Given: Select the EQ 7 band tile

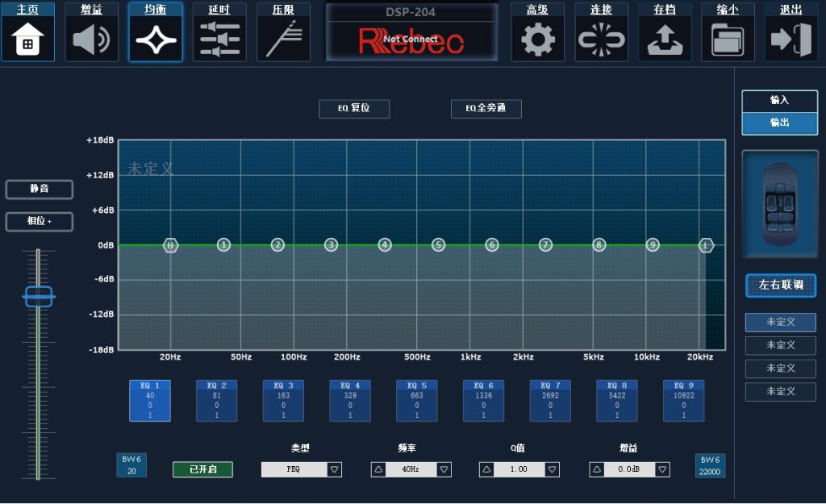Looking at the screenshot, I should [x=550, y=400].
